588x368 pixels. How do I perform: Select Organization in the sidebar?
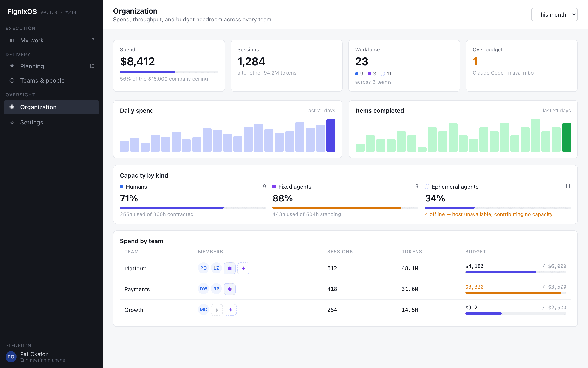click(x=51, y=107)
